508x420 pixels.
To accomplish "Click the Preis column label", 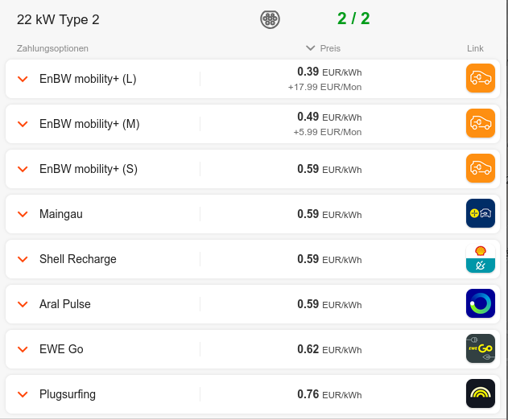I will click(x=330, y=48).
